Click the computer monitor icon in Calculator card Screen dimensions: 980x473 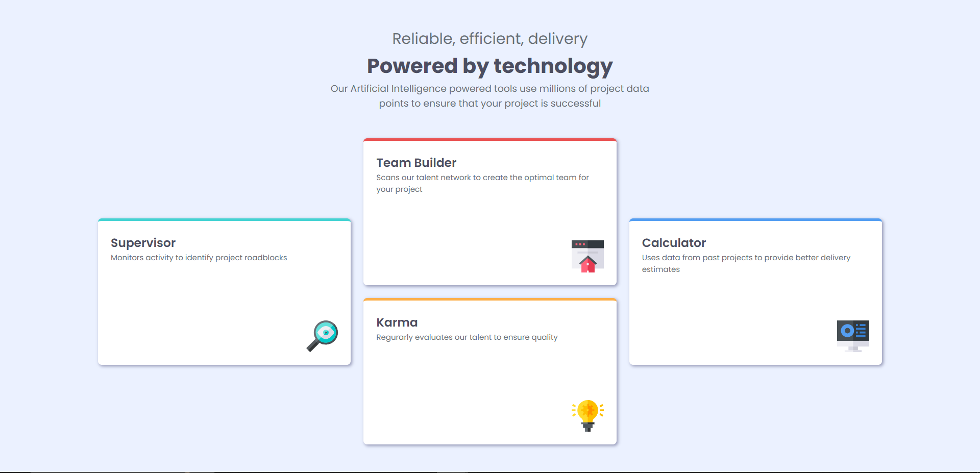pyautogui.click(x=853, y=336)
